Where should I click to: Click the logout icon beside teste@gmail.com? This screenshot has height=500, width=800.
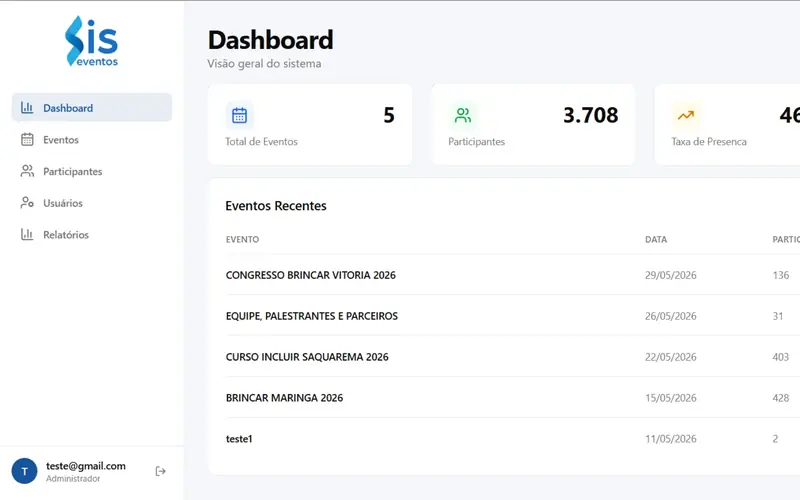point(161,471)
